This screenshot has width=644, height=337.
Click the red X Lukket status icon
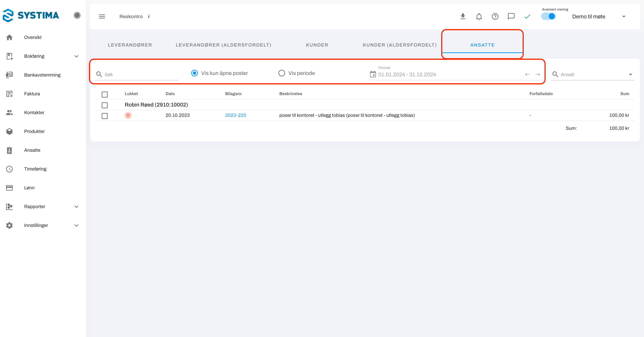click(128, 115)
